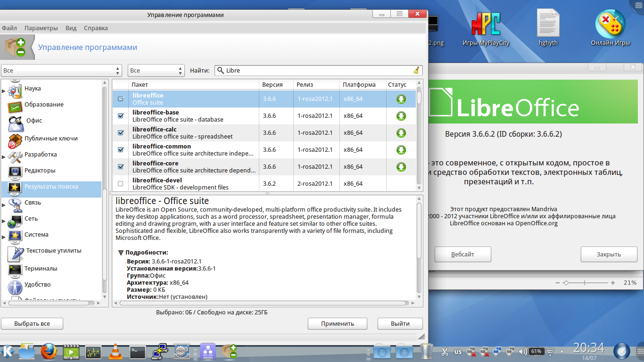The width and height of the screenshot is (644, 362).
Task: Click the zoom slider in LibreOffice window
Action: tap(584, 283)
